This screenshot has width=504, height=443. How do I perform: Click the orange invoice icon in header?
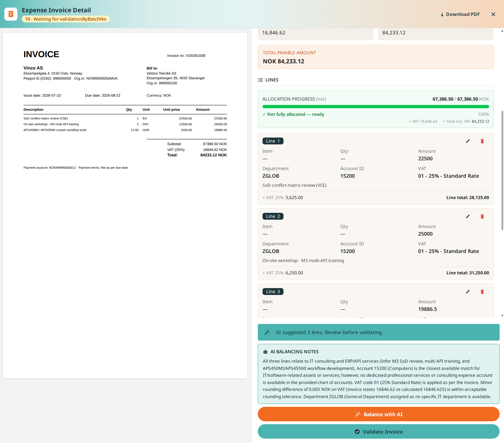(11, 14)
